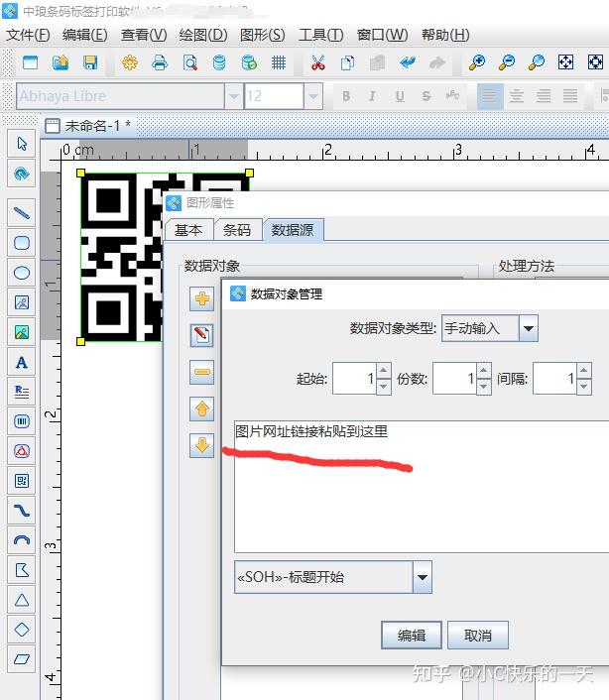Increase 起始 value with up arrow
Image resolution: width=609 pixels, height=700 pixels.
[384, 371]
